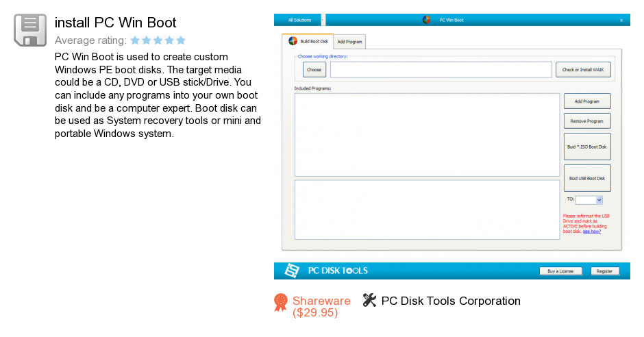The image size is (644, 337).
Task: Expand the All Solutions dropdown
Action: [323, 20]
